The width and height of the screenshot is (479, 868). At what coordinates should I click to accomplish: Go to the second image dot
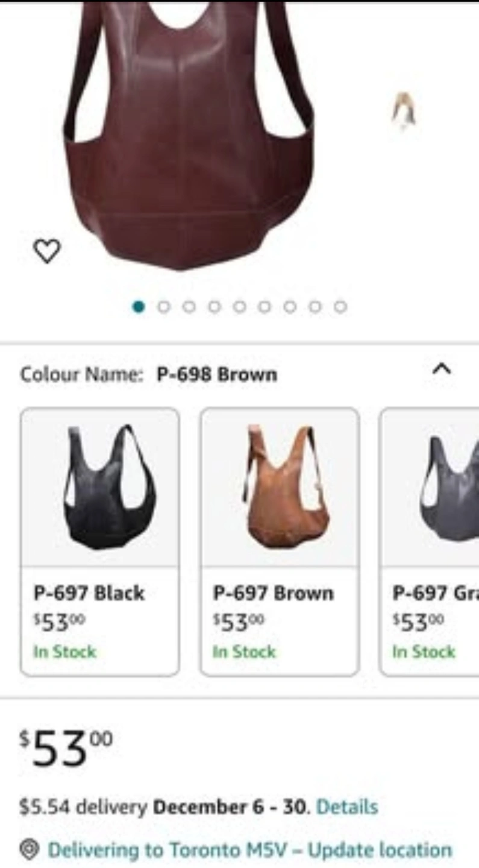click(x=163, y=307)
